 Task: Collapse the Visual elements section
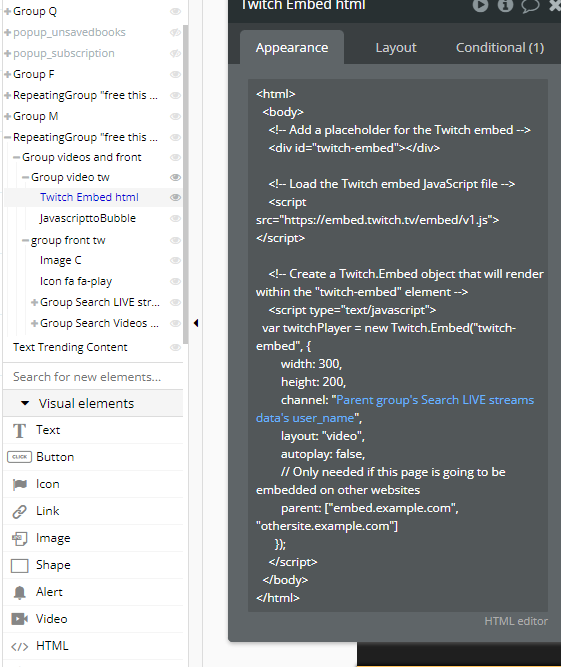coord(25,403)
